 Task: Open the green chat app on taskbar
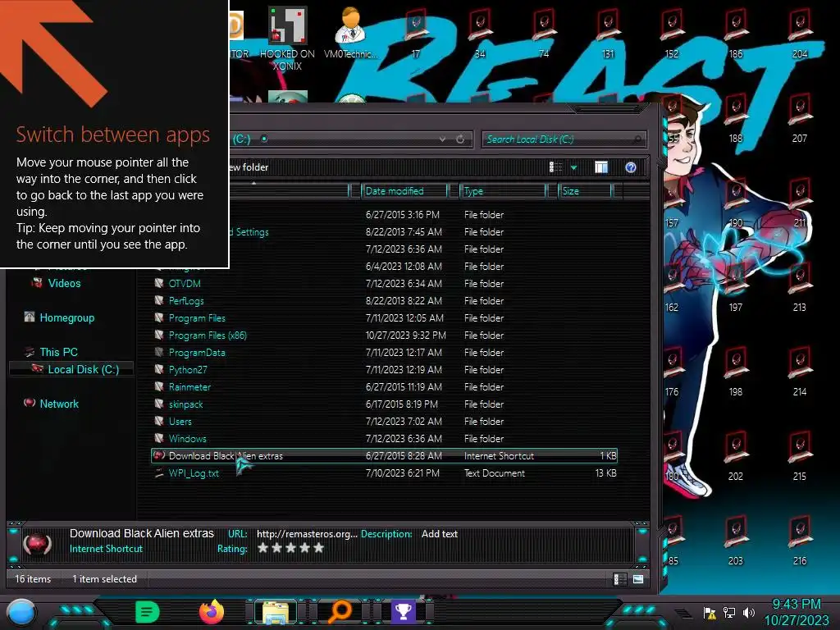147,612
